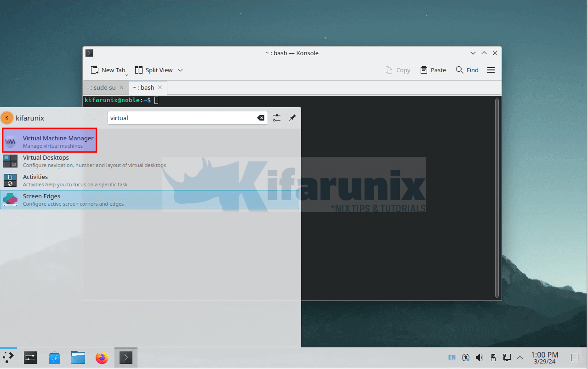Switch to the sudo su tab
The height and width of the screenshot is (369, 588).
point(102,87)
